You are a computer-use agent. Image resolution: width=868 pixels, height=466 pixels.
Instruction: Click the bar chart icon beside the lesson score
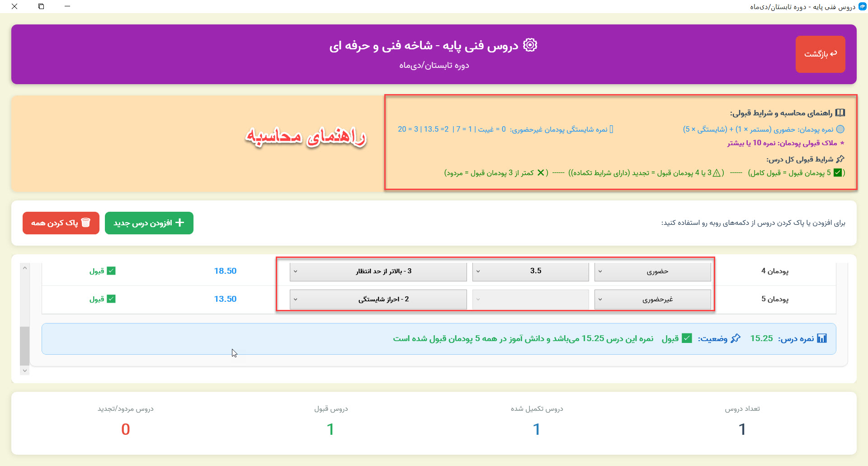pyautogui.click(x=822, y=338)
